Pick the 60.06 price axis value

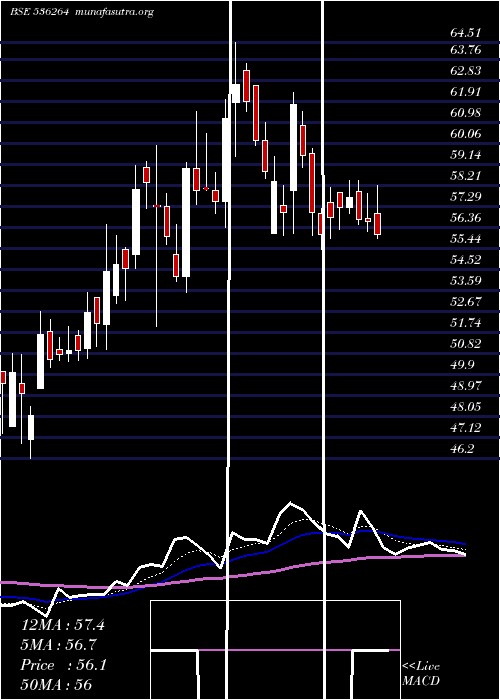pos(466,133)
